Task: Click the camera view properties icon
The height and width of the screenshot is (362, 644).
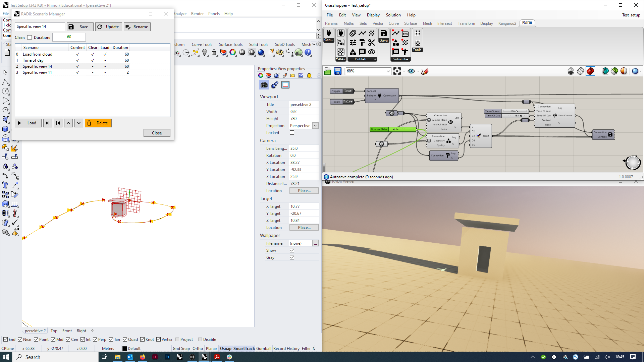Action: pyautogui.click(x=264, y=85)
